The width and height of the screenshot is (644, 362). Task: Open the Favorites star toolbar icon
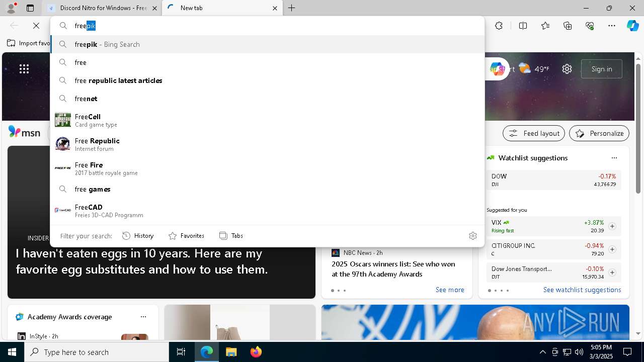tap(545, 26)
